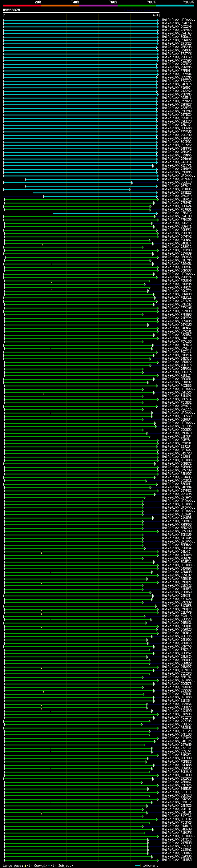The width and height of the screenshot is (197, 868).
Task: Select hit UniRef100_A2X7V1
Action: point(176,165)
